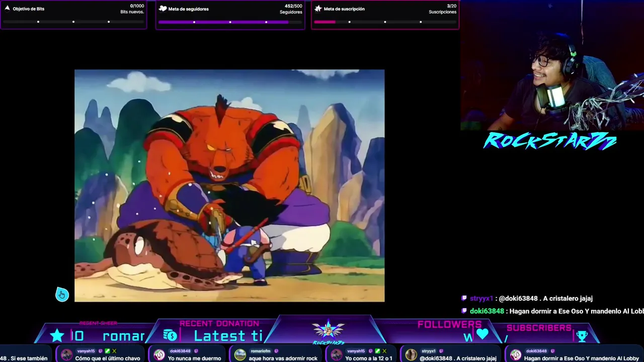Click the "Yo nunca me duermo" ticker message
Viewport: 644px width, 362px height.
(195, 358)
